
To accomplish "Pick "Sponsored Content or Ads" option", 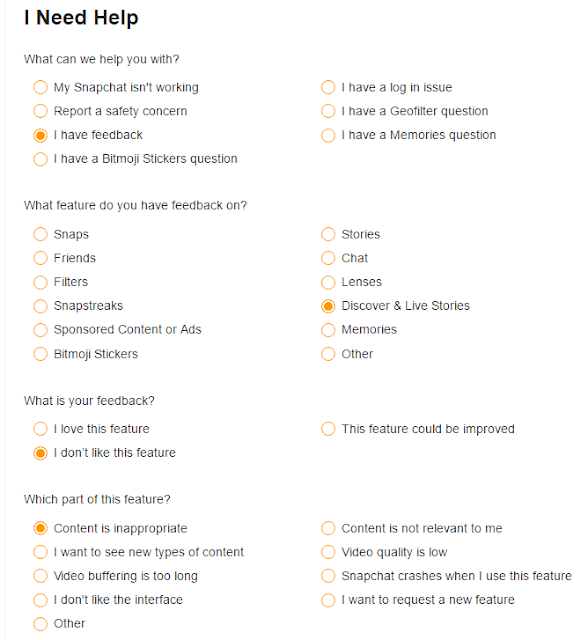I will tap(40, 330).
